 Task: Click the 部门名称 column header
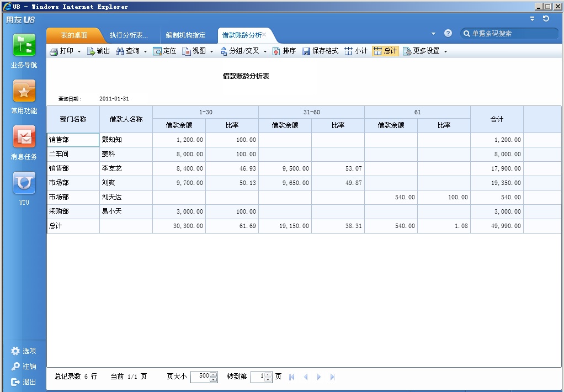pyautogui.click(x=73, y=119)
